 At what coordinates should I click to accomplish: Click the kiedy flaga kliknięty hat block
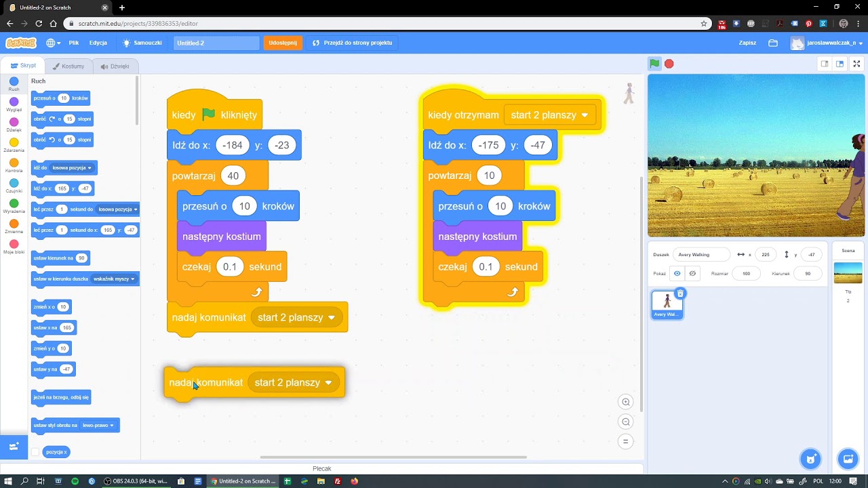(215, 113)
